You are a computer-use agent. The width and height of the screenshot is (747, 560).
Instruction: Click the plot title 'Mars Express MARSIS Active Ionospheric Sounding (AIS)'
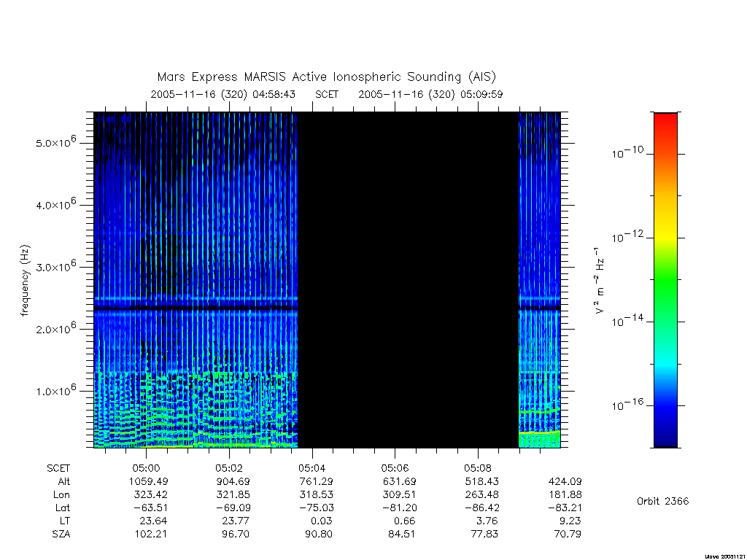[x=327, y=77]
